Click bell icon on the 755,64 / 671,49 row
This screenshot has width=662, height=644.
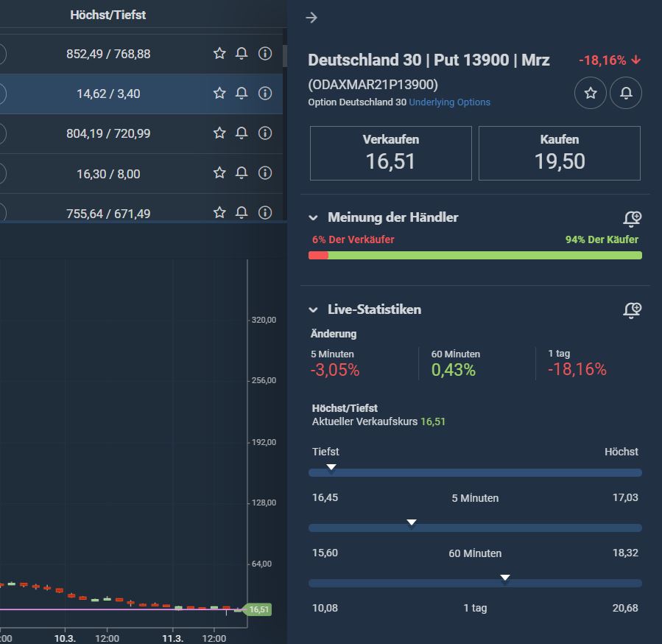pos(242,212)
